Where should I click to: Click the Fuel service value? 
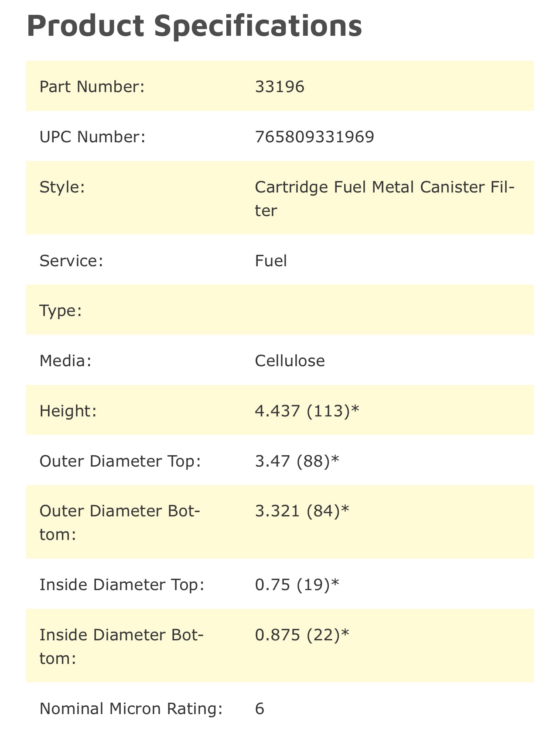point(271,261)
